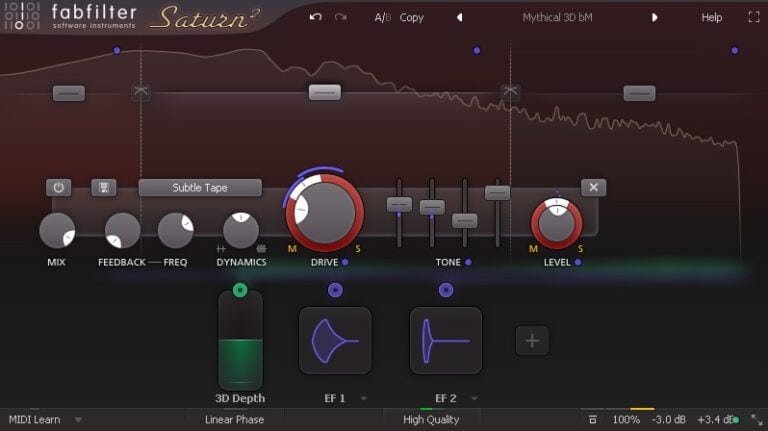Click the TONE modulation source dot
The height and width of the screenshot is (431, 768).
pos(468,263)
